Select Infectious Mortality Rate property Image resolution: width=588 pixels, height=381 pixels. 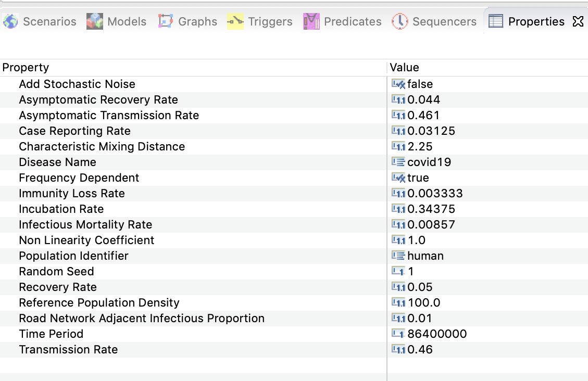click(85, 224)
